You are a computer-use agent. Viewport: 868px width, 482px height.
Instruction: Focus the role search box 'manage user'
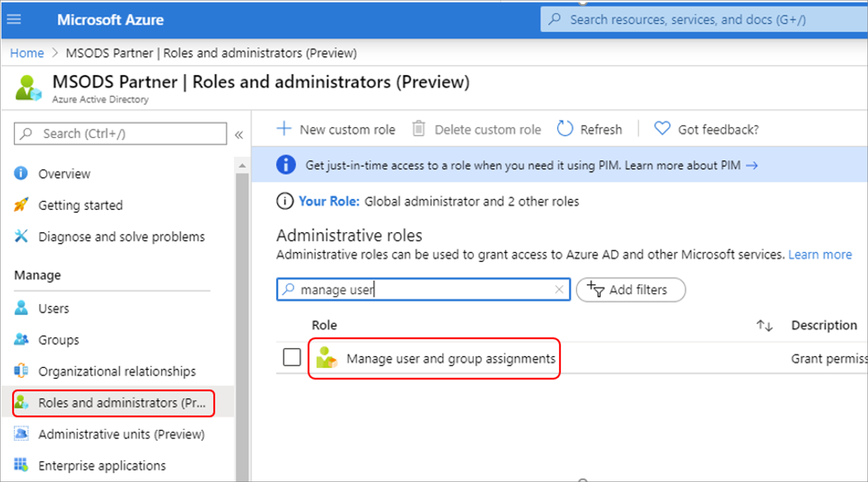click(423, 289)
